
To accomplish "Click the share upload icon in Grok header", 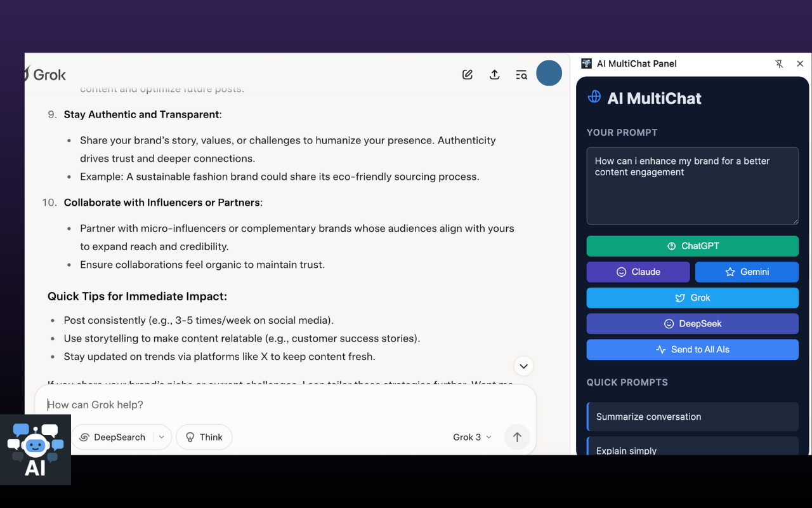I will tap(494, 74).
